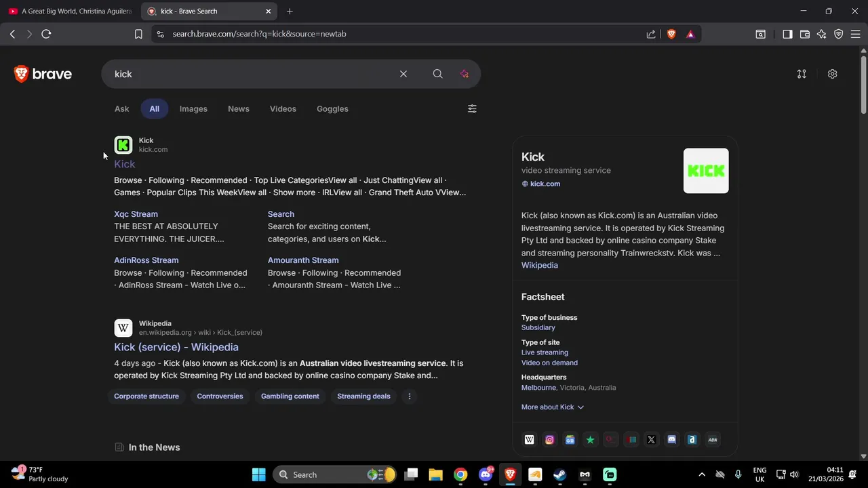Jump to Streaming deals section chip
Viewport: 868px width, 488px height.
tap(363, 396)
